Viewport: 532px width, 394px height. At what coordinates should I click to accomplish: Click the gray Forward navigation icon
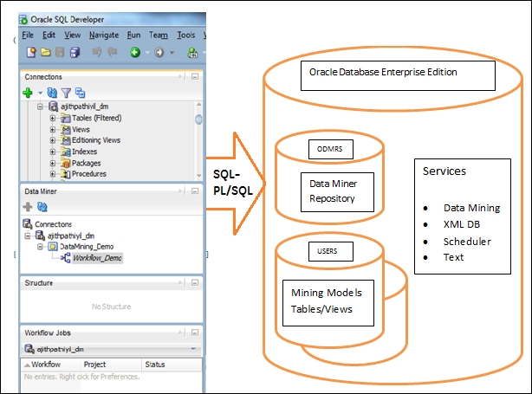159,52
